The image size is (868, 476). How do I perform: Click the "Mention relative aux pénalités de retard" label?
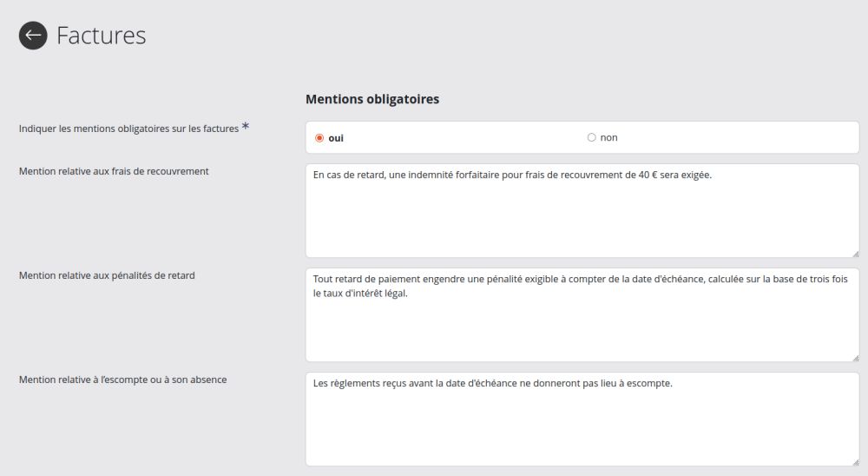click(107, 275)
